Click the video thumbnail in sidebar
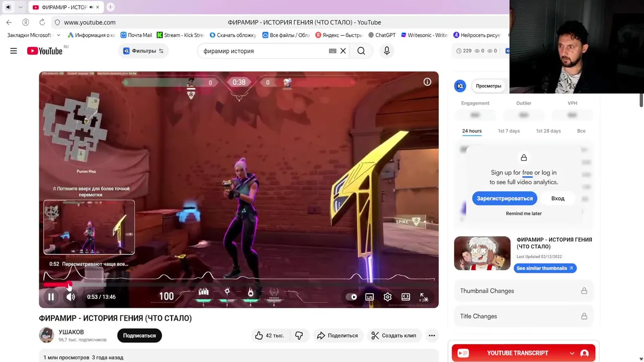Viewport: 644px width, 362px height. [482, 253]
